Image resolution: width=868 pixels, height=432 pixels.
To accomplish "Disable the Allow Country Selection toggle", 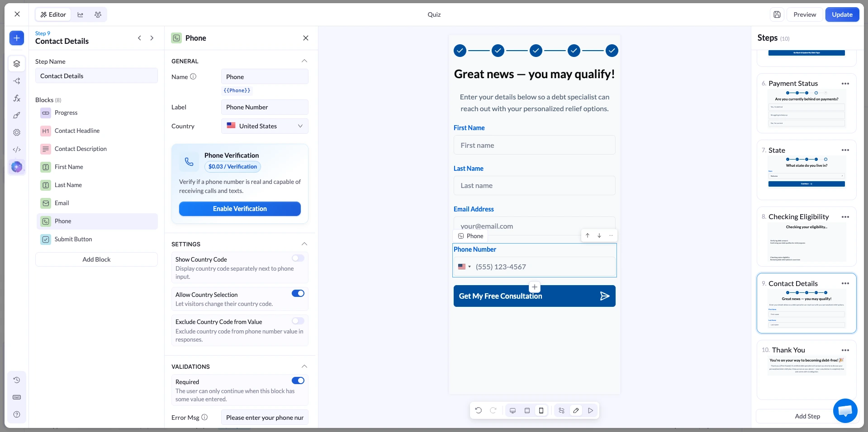I will click(x=298, y=293).
